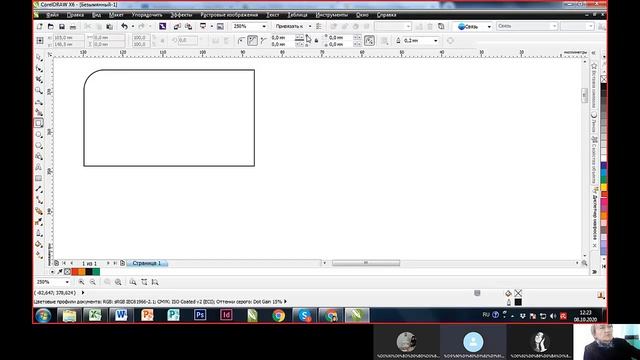Select the Polygon tool in the toolbox
Image resolution: width=640 pixels, height=360 pixels.
pyautogui.click(x=39, y=145)
